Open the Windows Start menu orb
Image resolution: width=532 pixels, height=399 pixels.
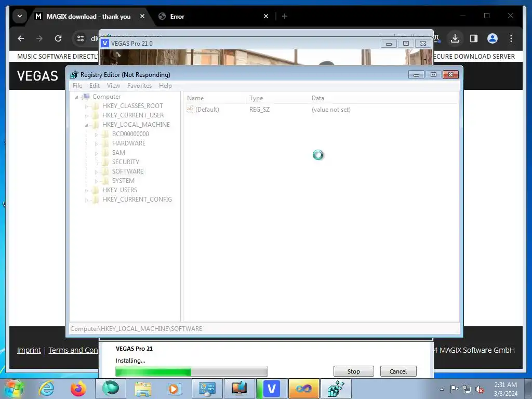click(14, 389)
